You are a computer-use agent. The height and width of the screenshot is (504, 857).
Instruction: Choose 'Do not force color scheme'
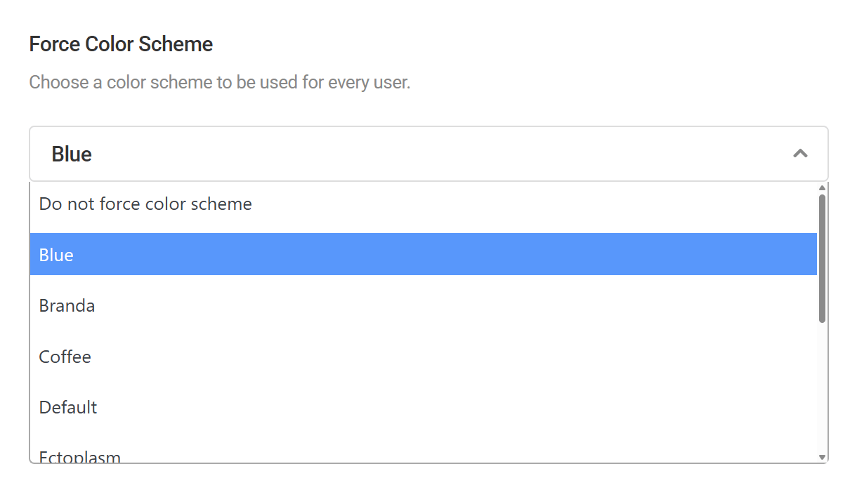click(x=145, y=204)
